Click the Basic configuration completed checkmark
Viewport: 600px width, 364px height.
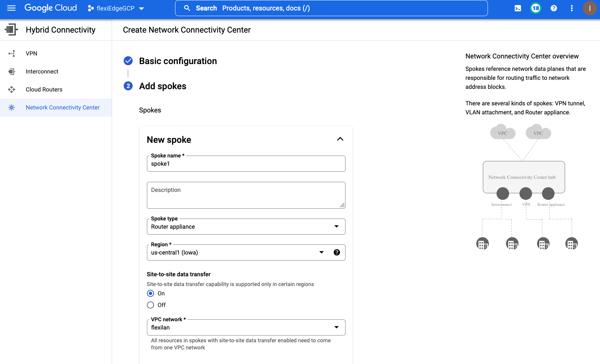coord(128,61)
